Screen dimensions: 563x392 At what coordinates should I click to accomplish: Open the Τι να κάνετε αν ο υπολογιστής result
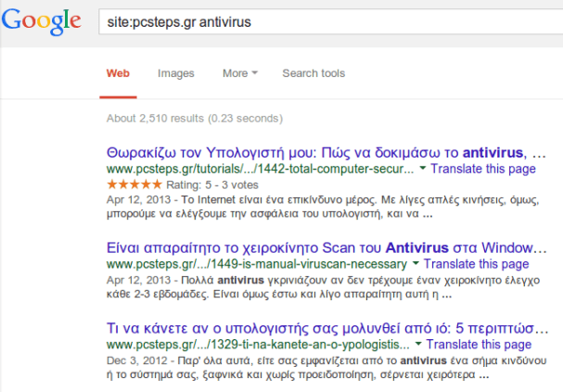(x=327, y=328)
